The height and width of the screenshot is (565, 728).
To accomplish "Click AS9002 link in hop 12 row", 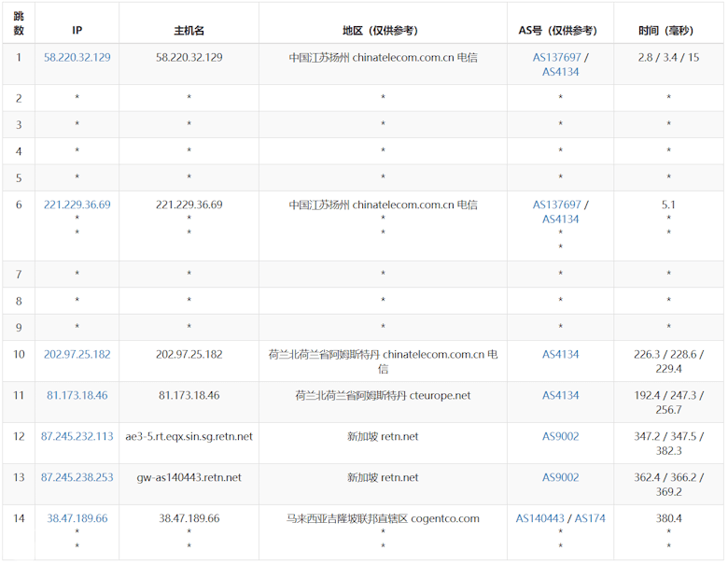I will tap(560, 436).
